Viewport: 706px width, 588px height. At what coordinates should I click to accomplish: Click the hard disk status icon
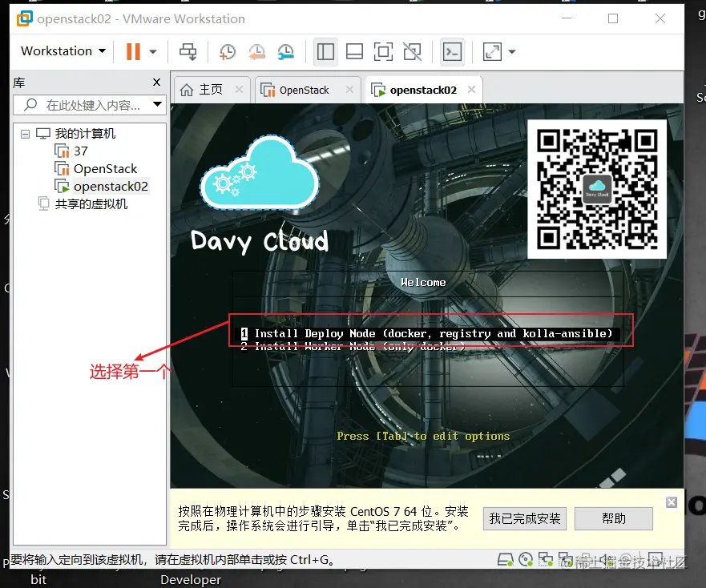[x=505, y=560]
